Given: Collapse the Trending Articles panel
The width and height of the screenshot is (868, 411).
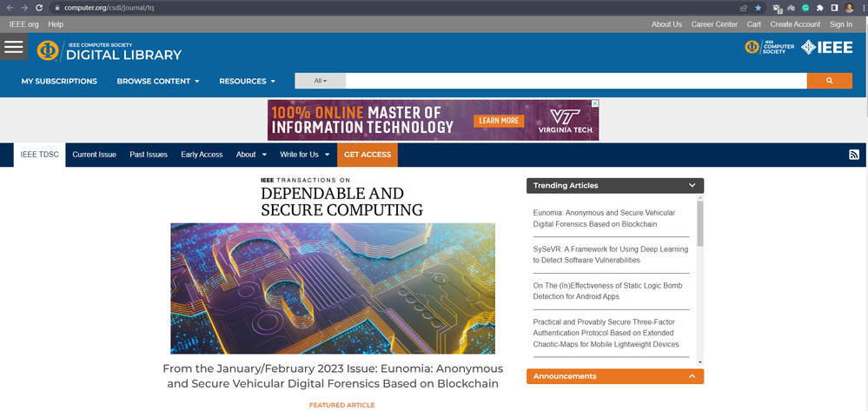Looking at the screenshot, I should click(x=692, y=185).
